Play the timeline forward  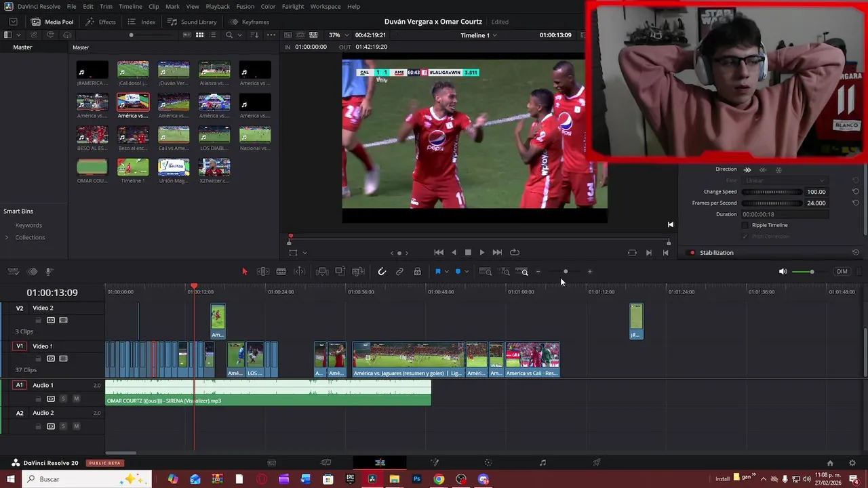pyautogui.click(x=481, y=253)
